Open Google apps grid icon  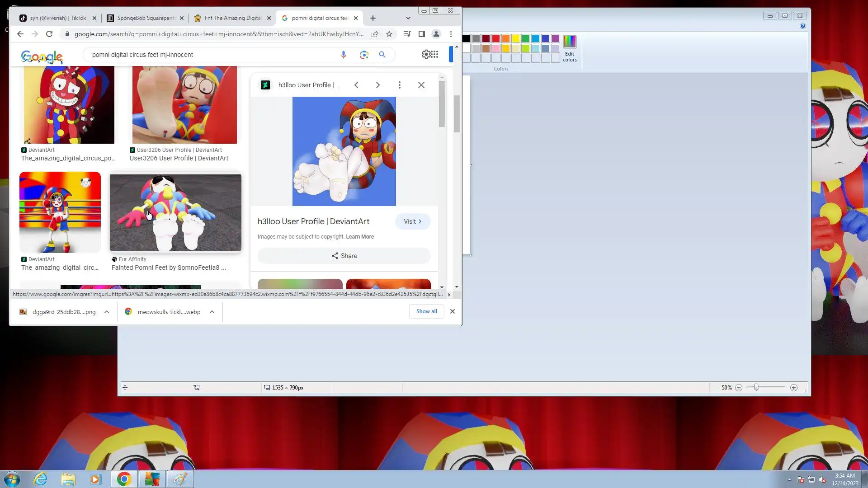click(434, 54)
